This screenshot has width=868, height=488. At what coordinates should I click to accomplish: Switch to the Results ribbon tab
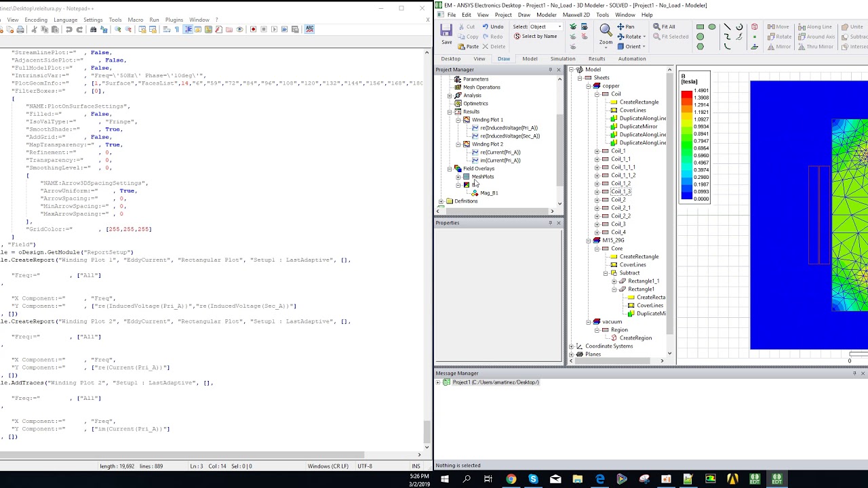click(x=597, y=59)
